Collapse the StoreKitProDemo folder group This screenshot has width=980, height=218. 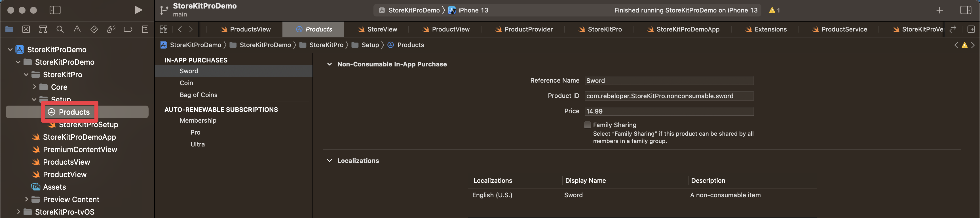point(18,62)
